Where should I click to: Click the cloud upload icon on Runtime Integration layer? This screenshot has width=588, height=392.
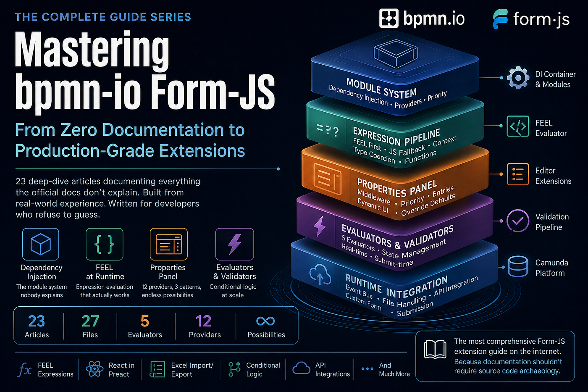tap(320, 275)
